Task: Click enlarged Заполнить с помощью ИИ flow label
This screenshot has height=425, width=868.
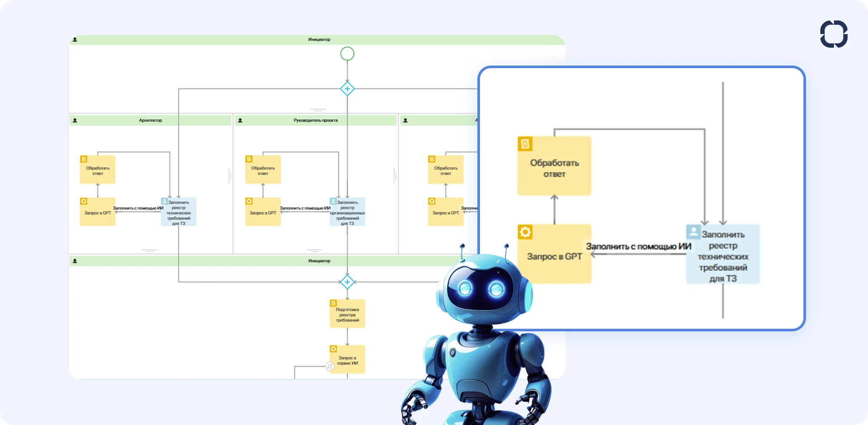Action: [x=638, y=247]
